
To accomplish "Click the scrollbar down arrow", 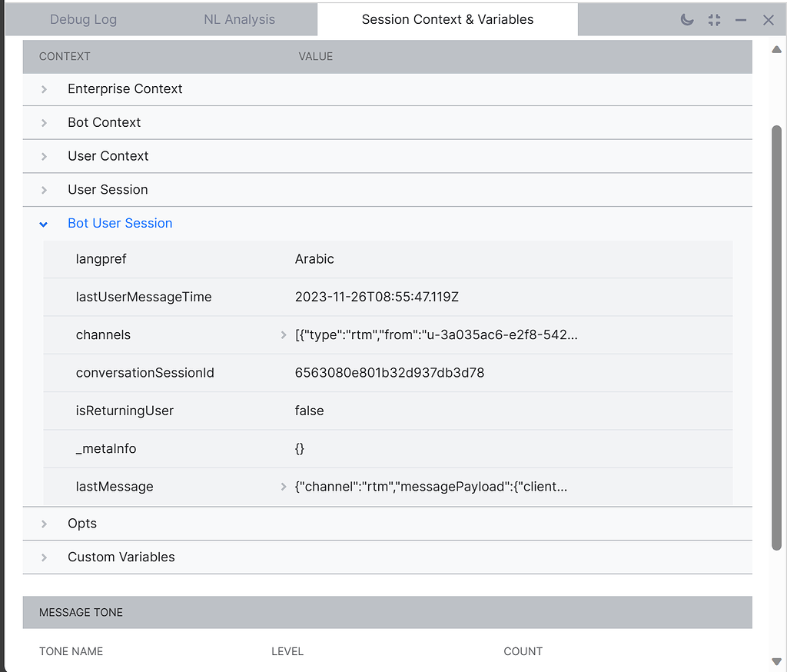I will click(776, 660).
